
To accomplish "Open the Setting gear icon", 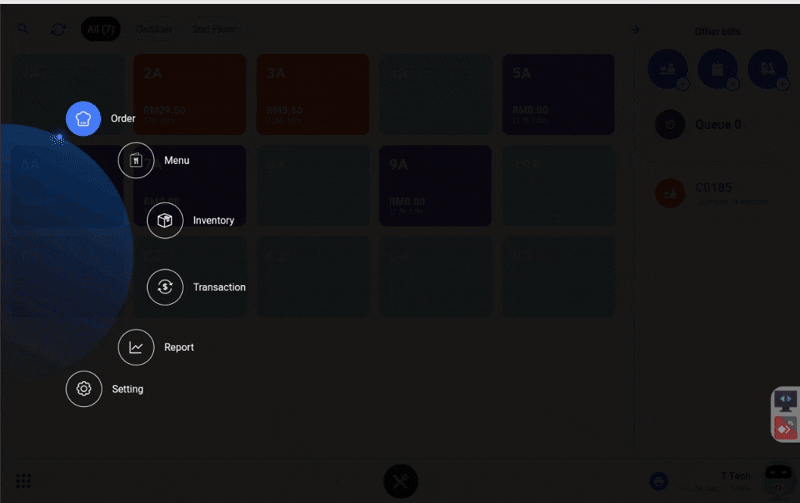I will 84,389.
